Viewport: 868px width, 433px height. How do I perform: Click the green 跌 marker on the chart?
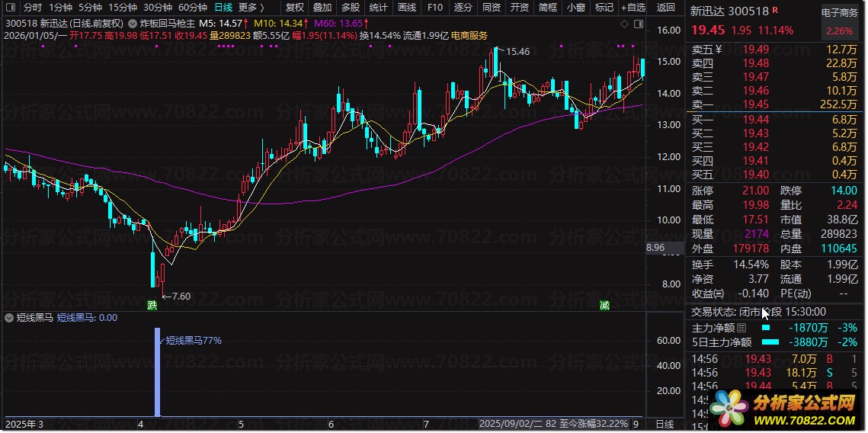tap(152, 306)
